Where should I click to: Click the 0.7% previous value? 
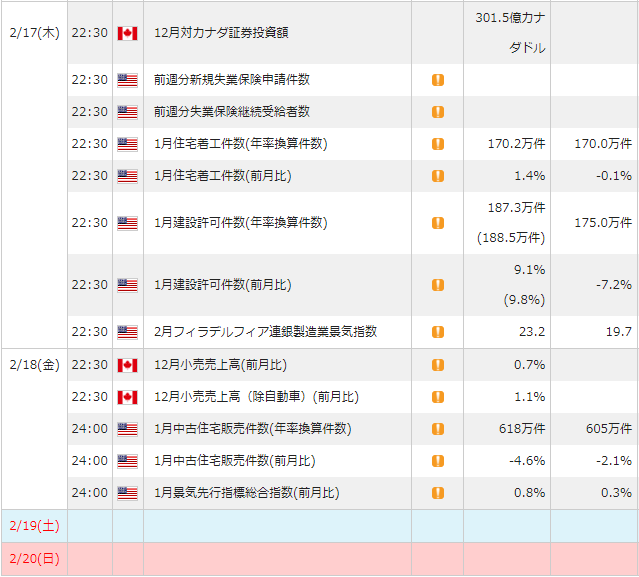pyautogui.click(x=529, y=365)
